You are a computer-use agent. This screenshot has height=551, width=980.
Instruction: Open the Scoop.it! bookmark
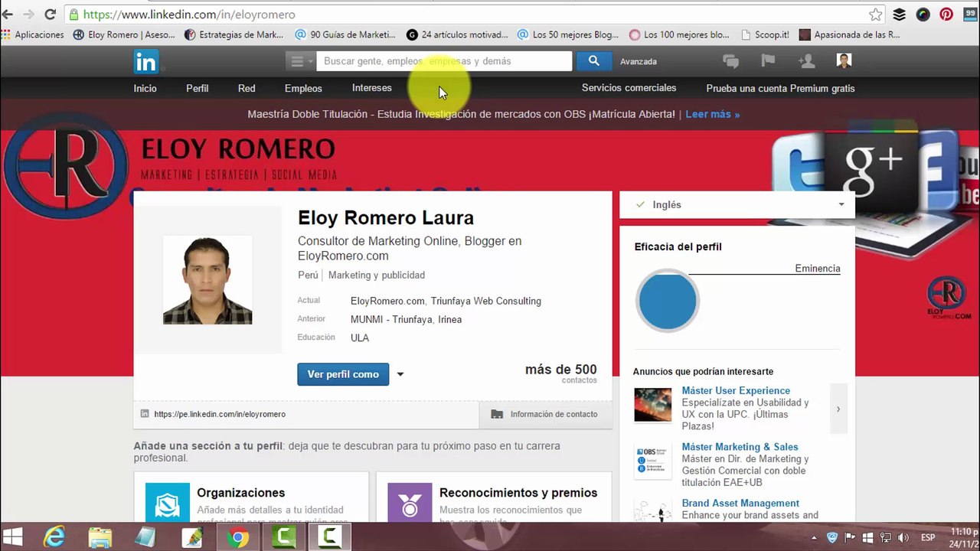765,34
